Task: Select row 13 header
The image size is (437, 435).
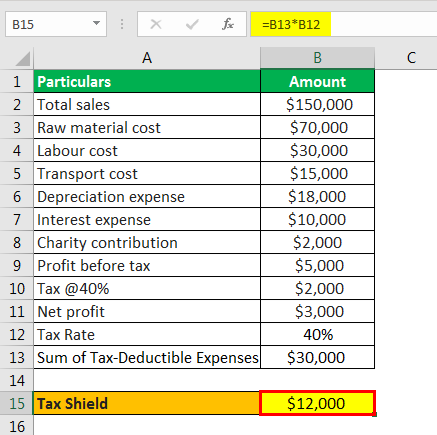Action: point(17,358)
